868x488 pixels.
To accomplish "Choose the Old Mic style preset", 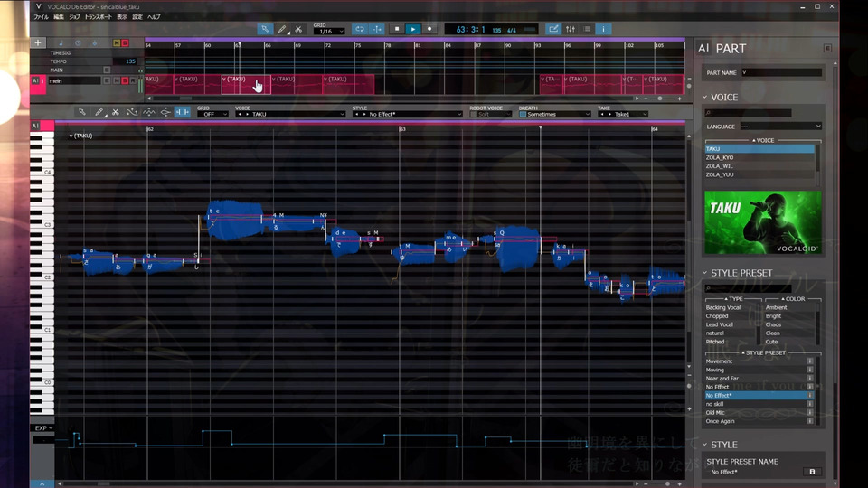I will [x=755, y=413].
